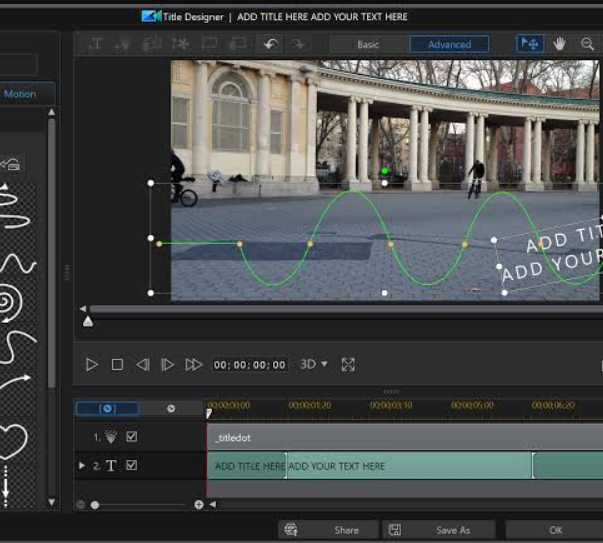Click the timeline playhead marker at 00;00;00;00

[x=209, y=414]
